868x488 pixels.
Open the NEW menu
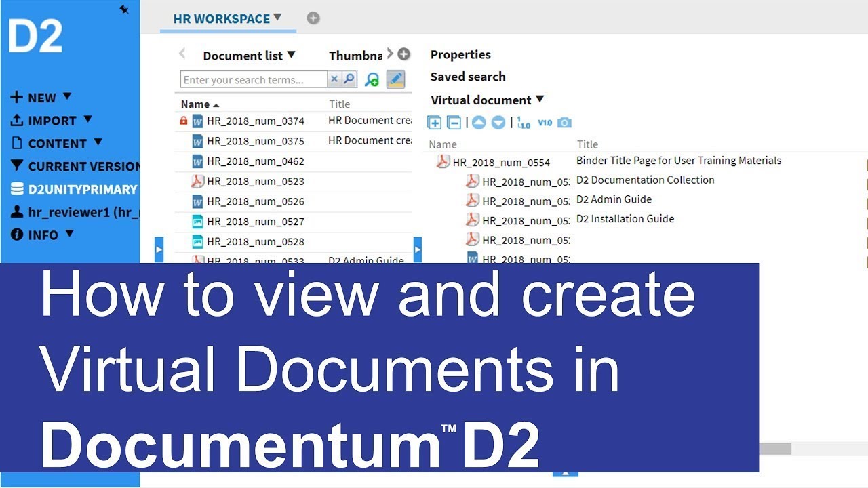click(41, 98)
